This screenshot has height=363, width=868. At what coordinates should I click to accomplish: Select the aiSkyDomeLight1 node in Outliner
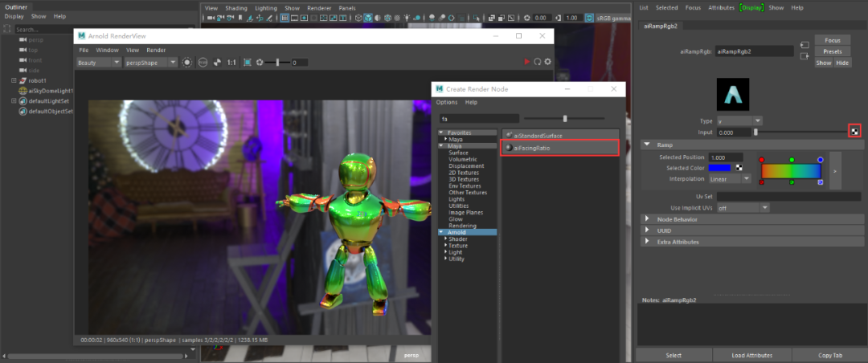coord(51,92)
